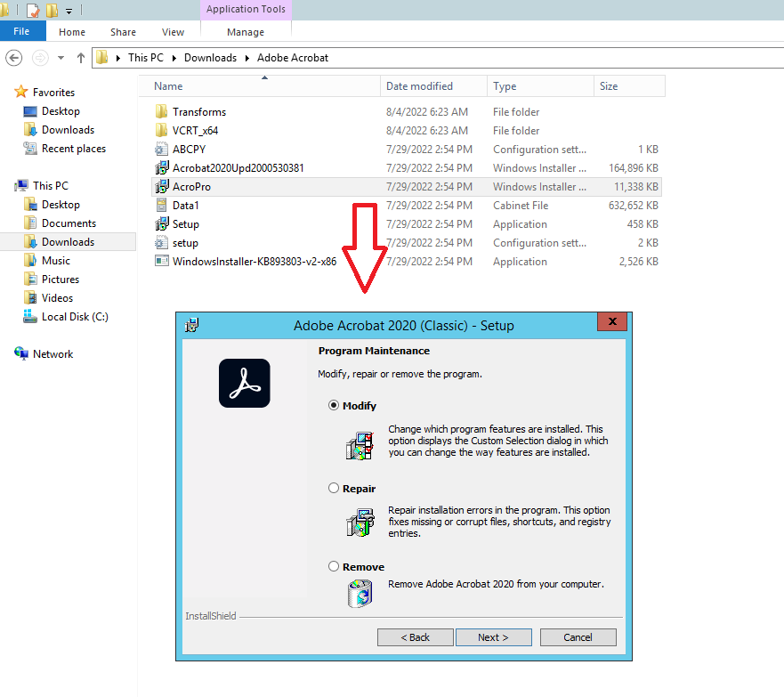This screenshot has width=784, height=697.
Task: Open the recent locations dropdown arrow
Action: pos(61,58)
